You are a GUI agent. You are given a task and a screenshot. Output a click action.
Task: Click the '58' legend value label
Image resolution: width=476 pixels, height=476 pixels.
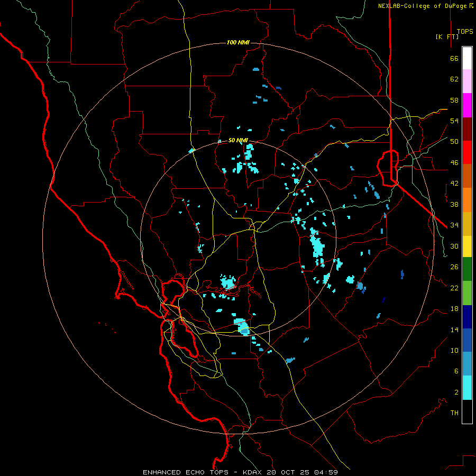[x=454, y=100]
